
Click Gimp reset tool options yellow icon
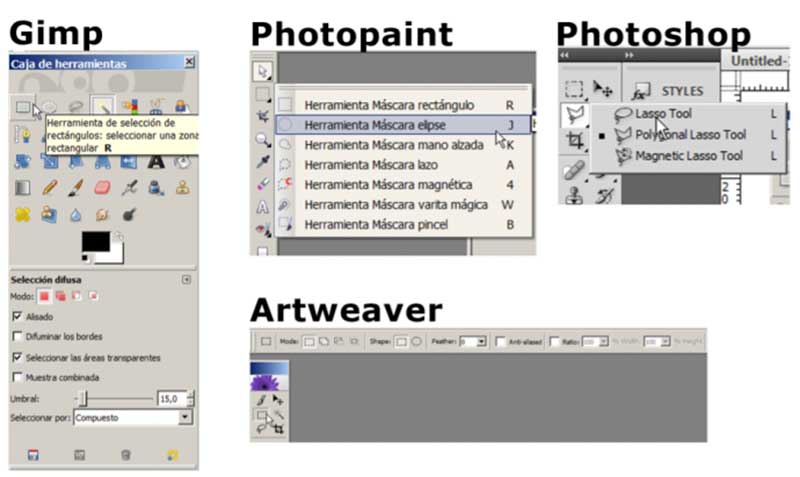172,455
